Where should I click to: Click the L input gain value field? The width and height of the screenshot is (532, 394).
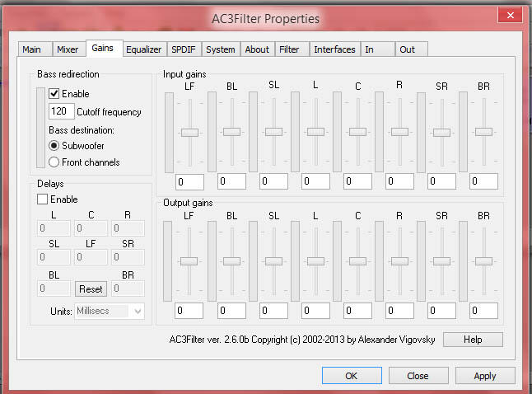click(316, 181)
